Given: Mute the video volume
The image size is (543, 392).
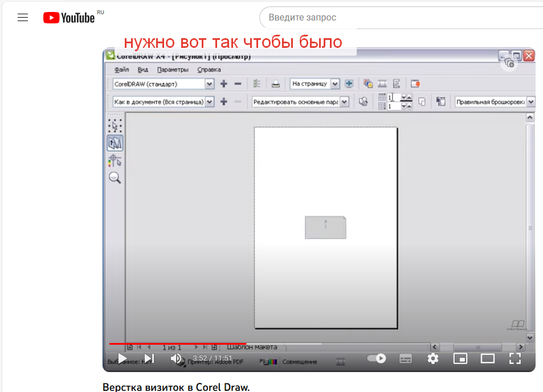Looking at the screenshot, I should pos(177,359).
